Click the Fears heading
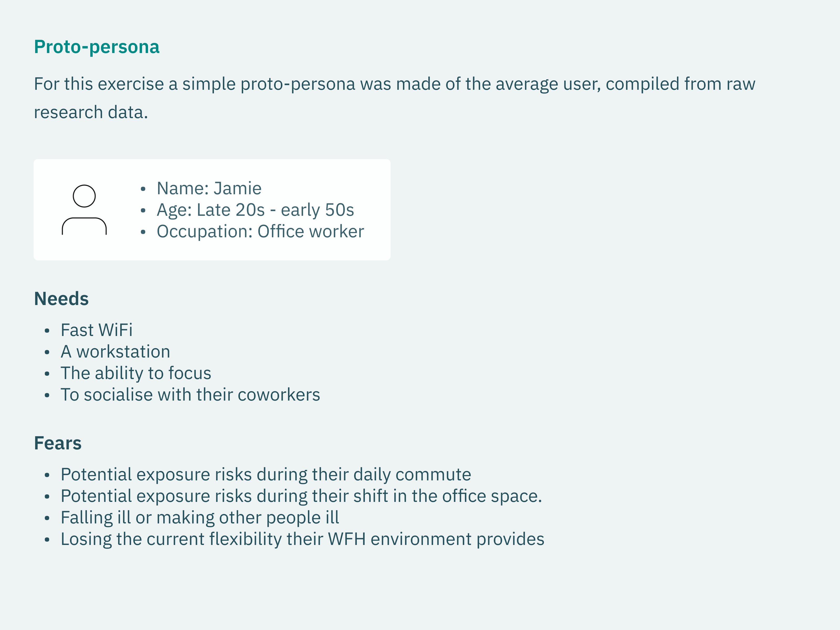 pos(58,443)
